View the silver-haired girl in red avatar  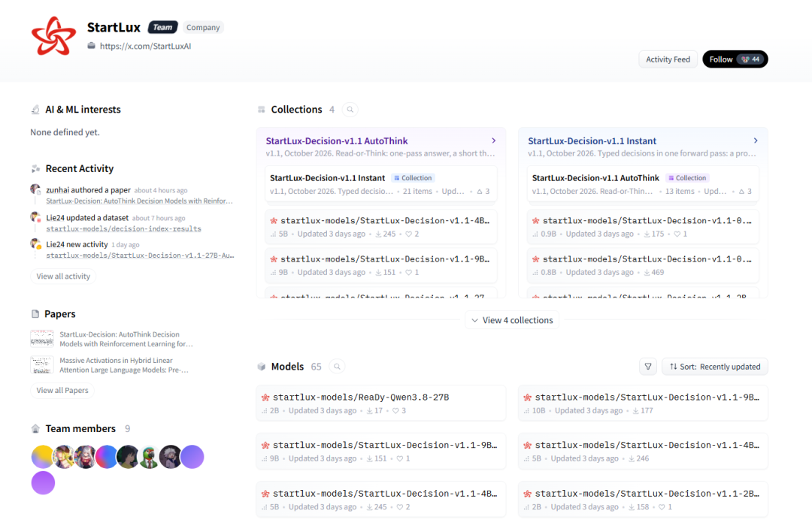click(86, 457)
